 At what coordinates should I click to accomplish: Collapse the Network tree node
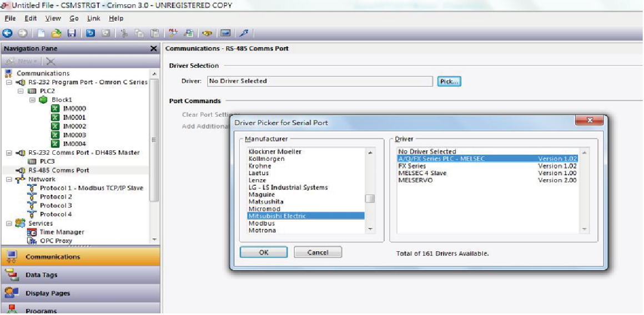click(9, 179)
